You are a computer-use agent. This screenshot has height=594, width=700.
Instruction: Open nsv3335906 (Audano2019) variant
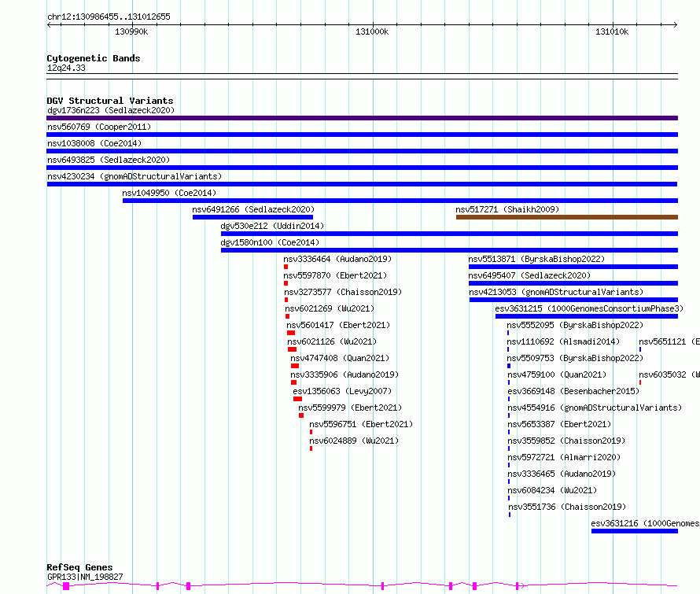pyautogui.click(x=344, y=374)
